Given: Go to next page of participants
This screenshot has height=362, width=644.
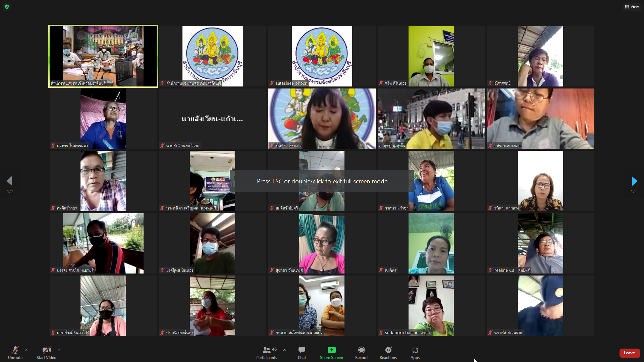Looking at the screenshot, I should click(634, 181).
